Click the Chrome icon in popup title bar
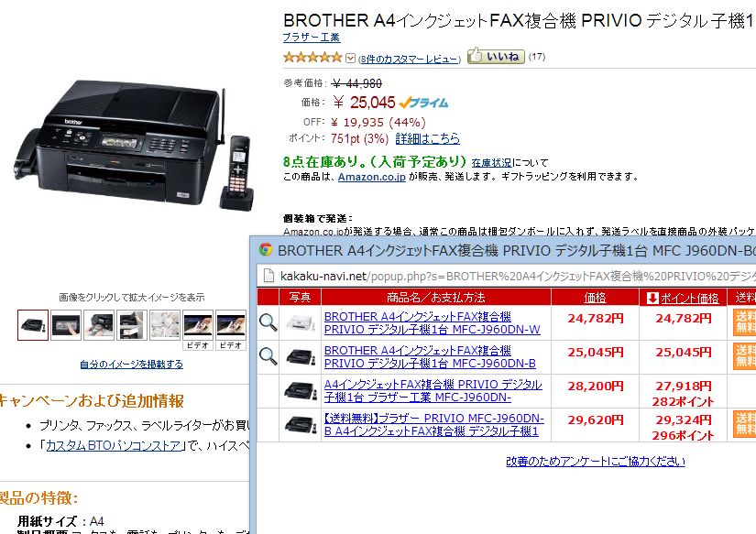The image size is (756, 534). [x=266, y=250]
